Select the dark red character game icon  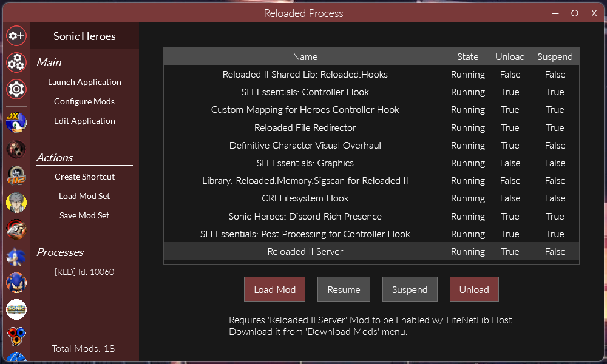(x=16, y=149)
